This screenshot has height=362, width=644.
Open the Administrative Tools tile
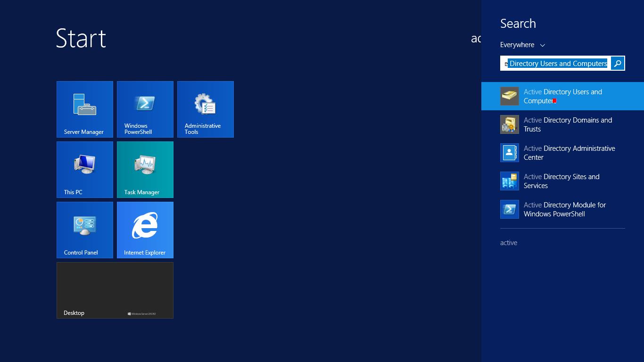click(205, 109)
